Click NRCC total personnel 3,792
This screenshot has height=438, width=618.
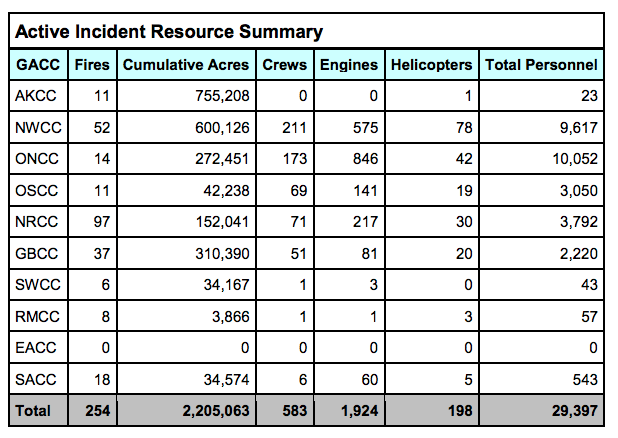point(579,222)
